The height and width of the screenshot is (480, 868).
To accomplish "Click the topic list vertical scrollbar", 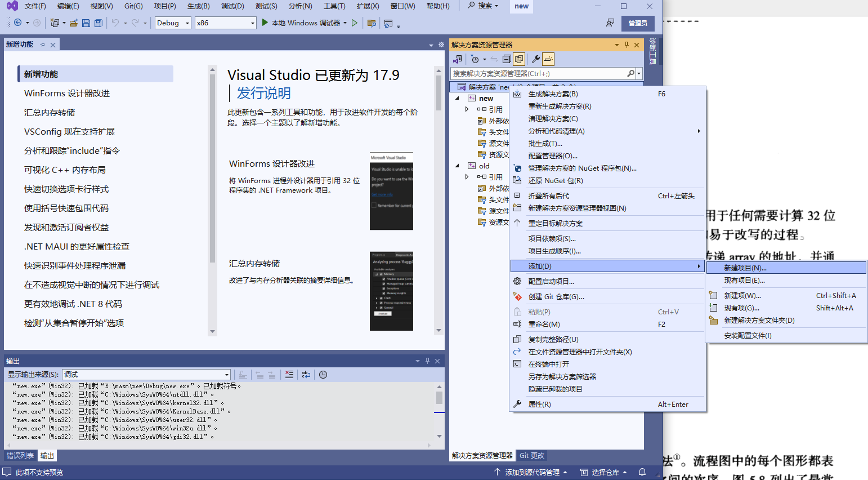I will tap(212, 200).
